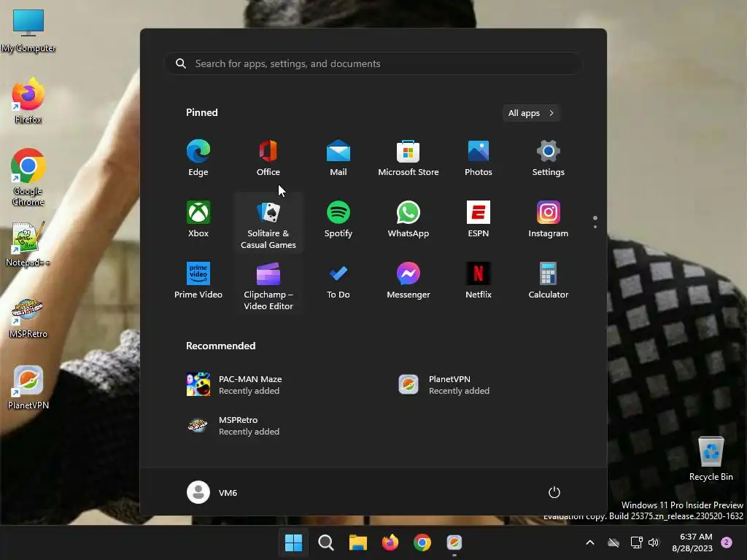747x560 pixels.
Task: Click the All apps button
Action: [x=531, y=113]
